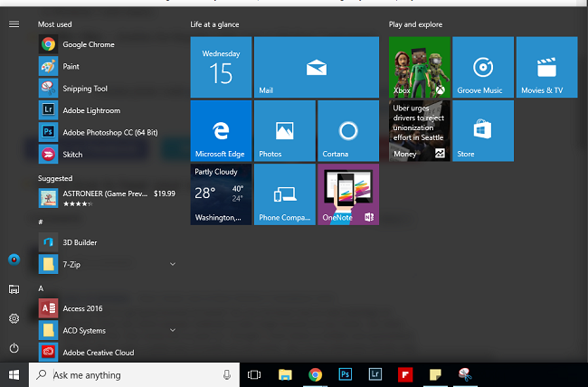The width and height of the screenshot is (588, 387).
Task: Open Photoshop from the taskbar
Action: point(345,373)
